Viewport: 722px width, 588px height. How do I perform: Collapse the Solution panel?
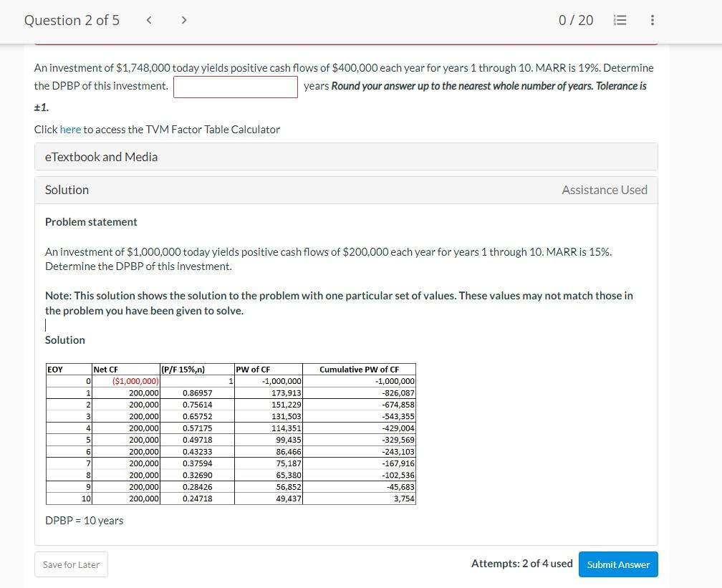tap(67, 190)
